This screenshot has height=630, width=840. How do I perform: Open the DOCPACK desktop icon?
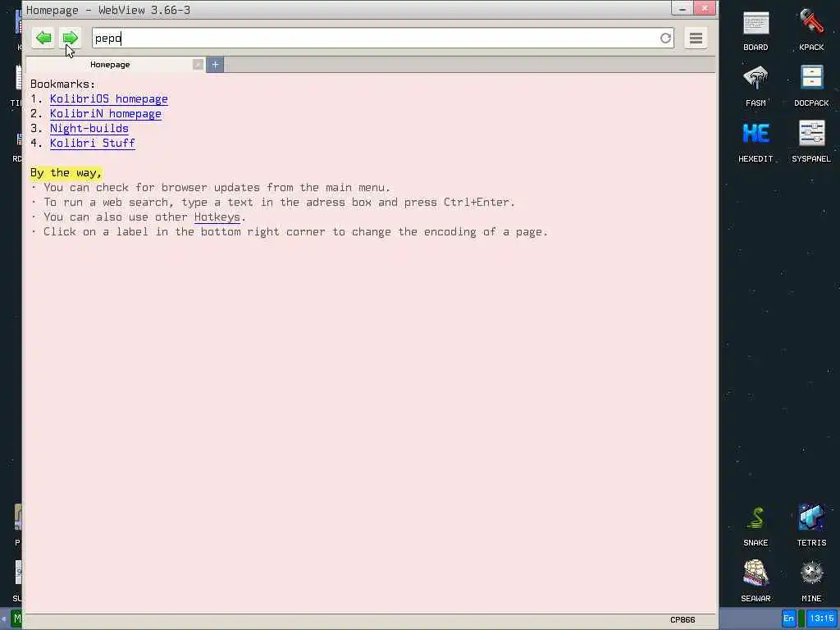pyautogui.click(x=811, y=86)
